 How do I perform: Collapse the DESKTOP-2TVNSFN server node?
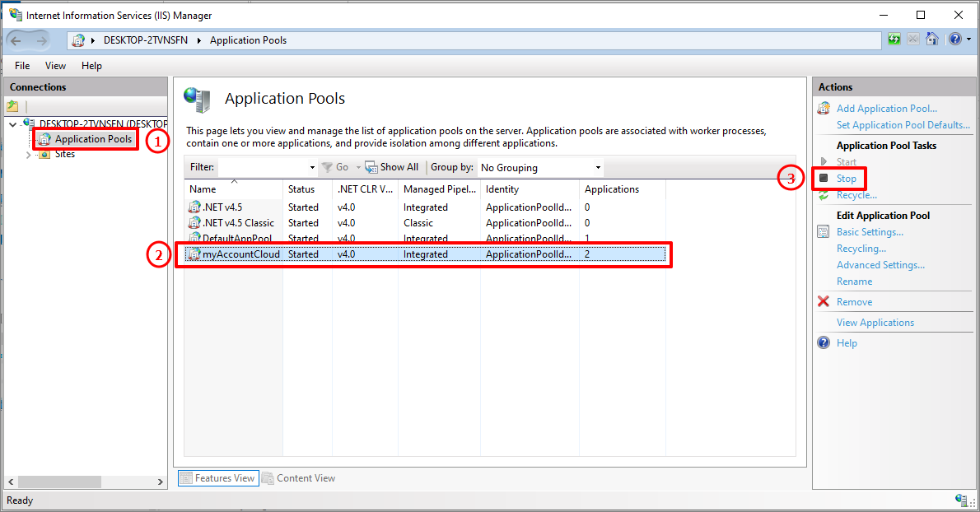[x=13, y=124]
